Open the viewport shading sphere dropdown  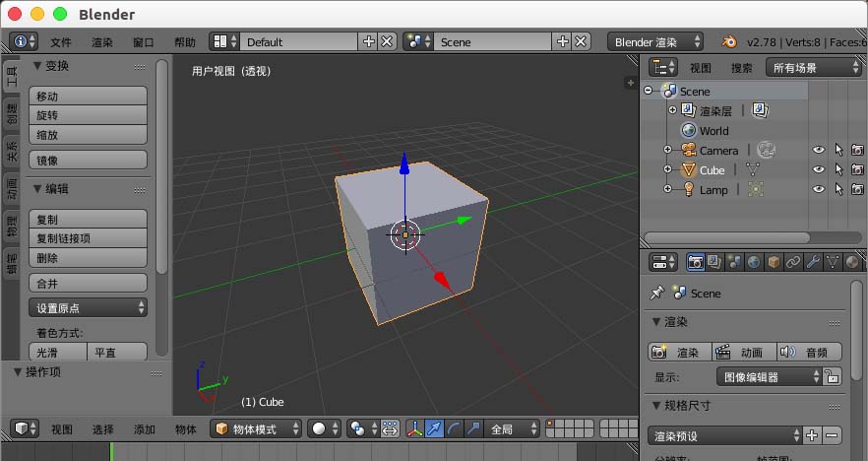coord(324,428)
